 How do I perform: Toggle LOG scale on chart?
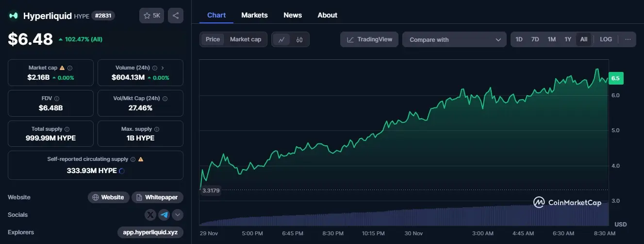(x=606, y=39)
